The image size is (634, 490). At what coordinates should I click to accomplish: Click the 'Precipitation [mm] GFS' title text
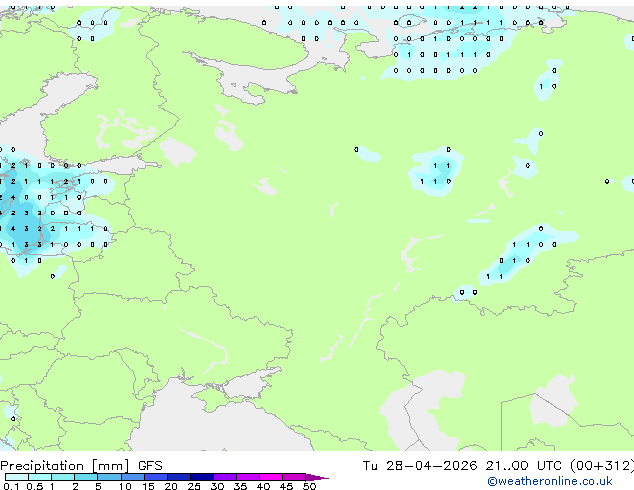coord(81,466)
